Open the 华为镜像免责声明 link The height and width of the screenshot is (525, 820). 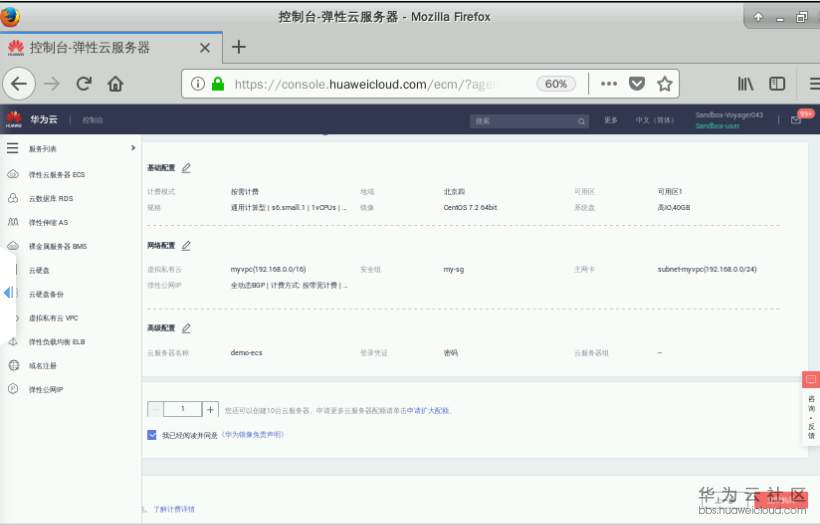tap(253, 435)
